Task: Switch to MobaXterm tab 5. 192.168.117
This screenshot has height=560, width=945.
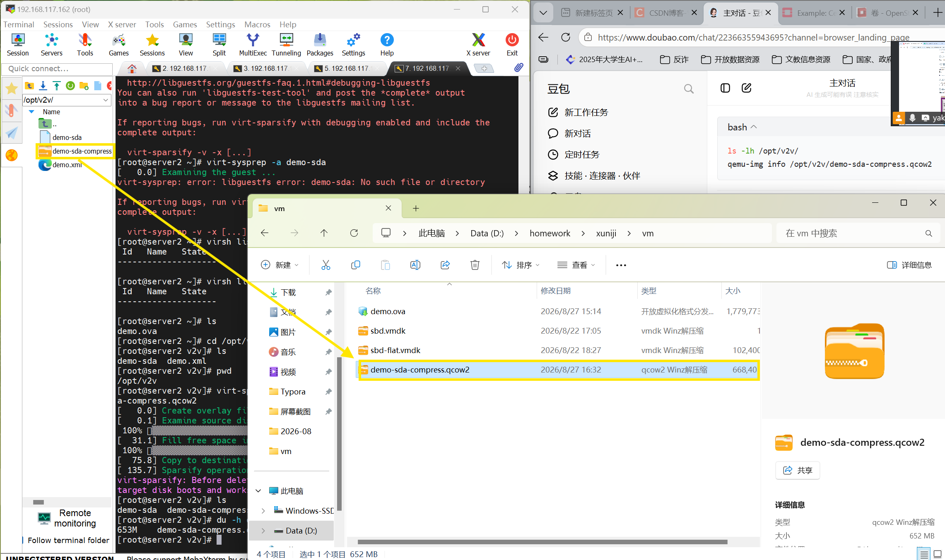Action: [x=347, y=68]
